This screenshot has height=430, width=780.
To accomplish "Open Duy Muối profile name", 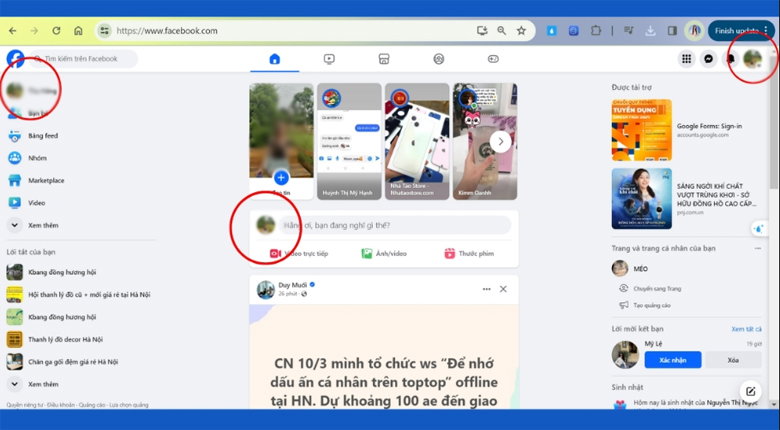I will tap(292, 285).
